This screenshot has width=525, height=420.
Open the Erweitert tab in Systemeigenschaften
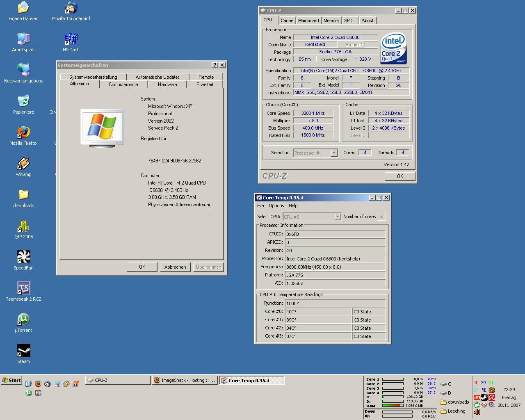(x=205, y=84)
